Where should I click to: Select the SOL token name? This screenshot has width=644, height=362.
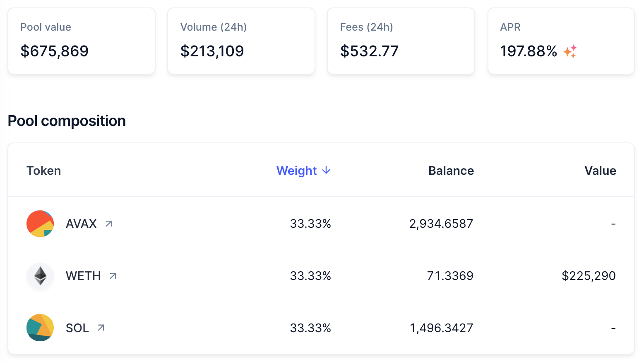77,328
